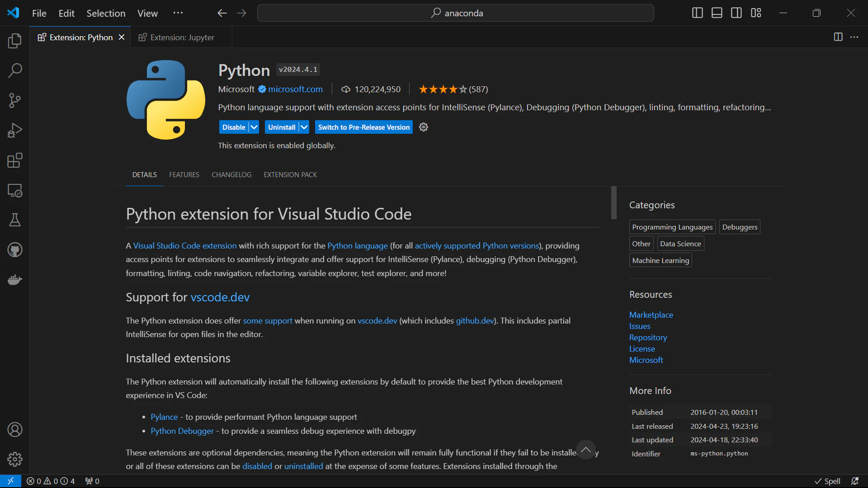Viewport: 868px width, 488px height.
Task: Open Remote Explorer view
Action: (15, 190)
